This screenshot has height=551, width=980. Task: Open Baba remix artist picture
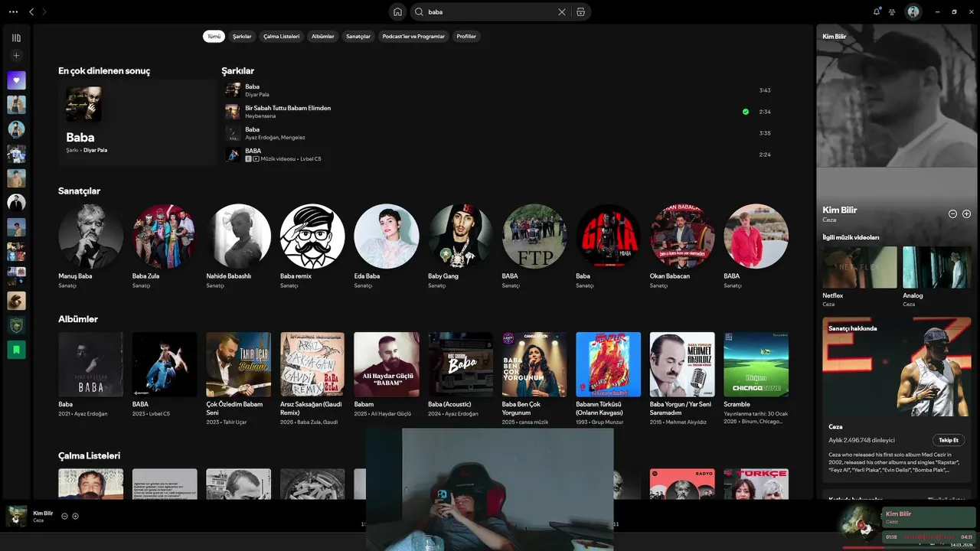click(312, 236)
